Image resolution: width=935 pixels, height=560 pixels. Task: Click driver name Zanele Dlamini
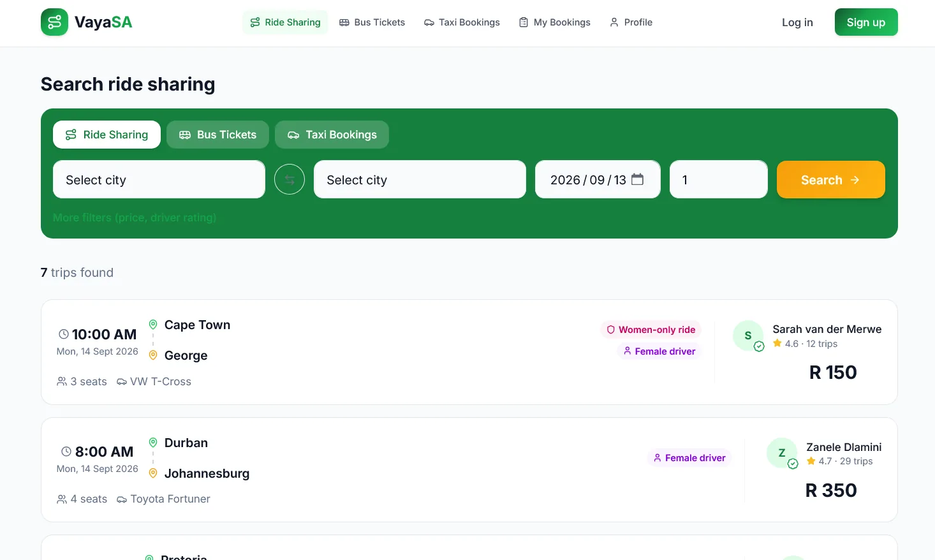(x=844, y=447)
